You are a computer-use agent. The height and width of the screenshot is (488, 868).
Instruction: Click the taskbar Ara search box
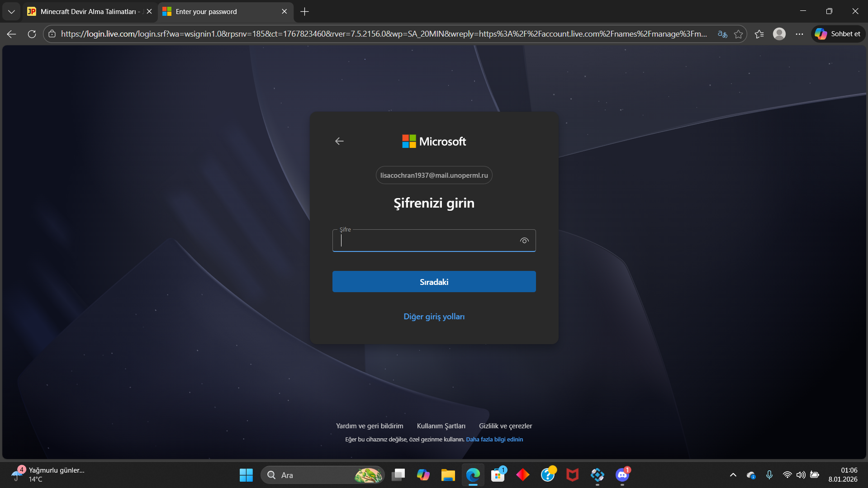[323, 475]
